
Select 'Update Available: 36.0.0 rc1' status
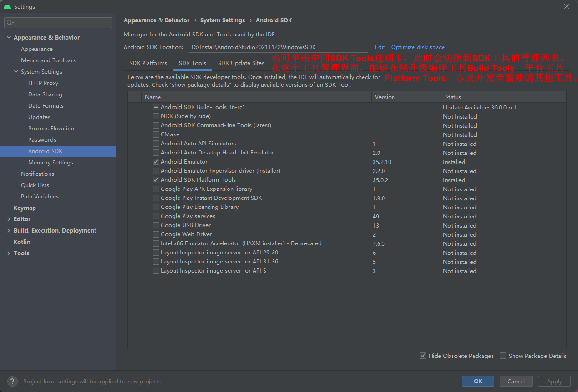[480, 108]
